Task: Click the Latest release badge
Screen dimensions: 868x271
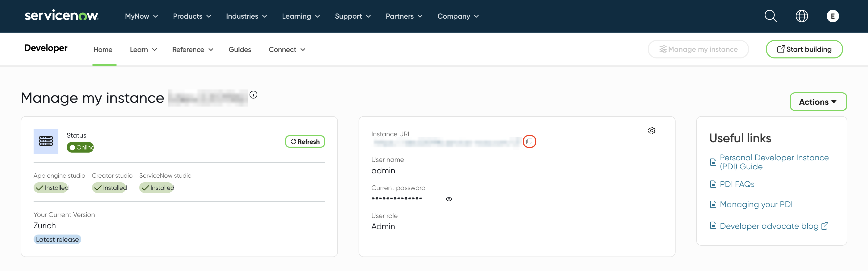Action: click(57, 239)
